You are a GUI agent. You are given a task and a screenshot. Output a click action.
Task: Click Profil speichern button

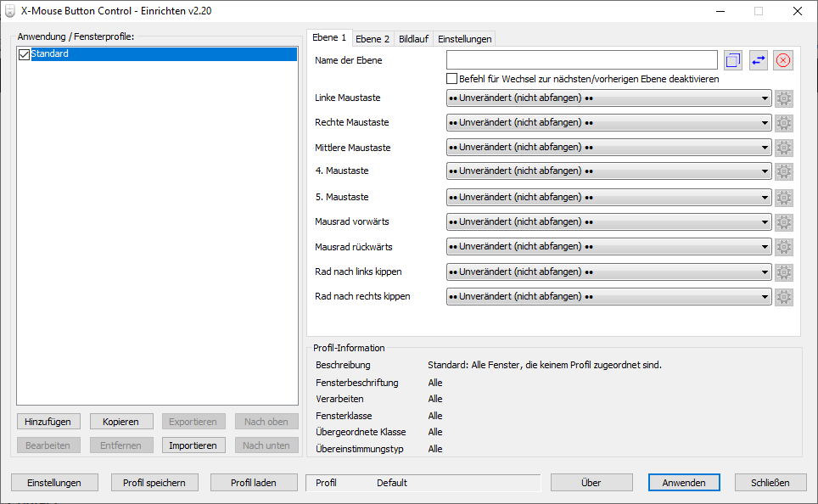[154, 483]
